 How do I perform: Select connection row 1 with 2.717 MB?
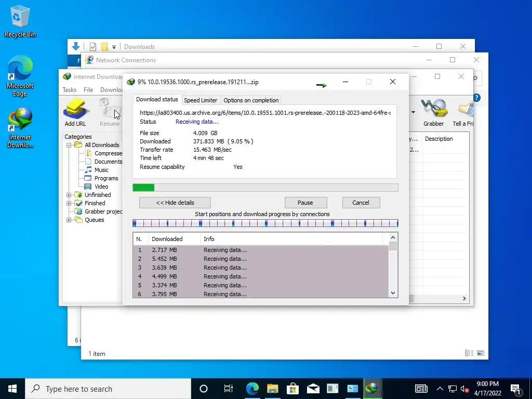(261, 250)
